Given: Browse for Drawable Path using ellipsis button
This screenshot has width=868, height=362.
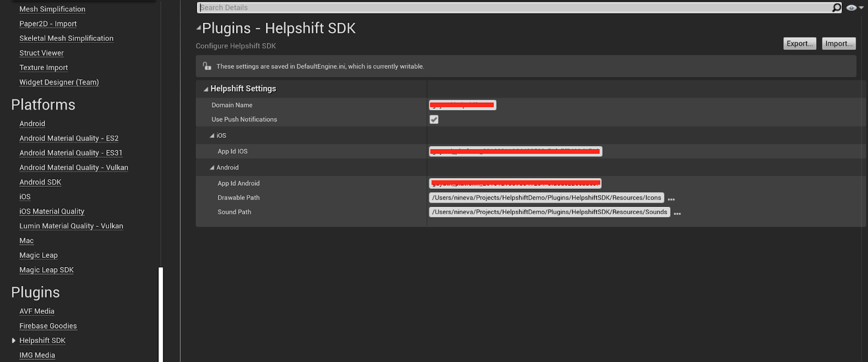Looking at the screenshot, I should [671, 199].
